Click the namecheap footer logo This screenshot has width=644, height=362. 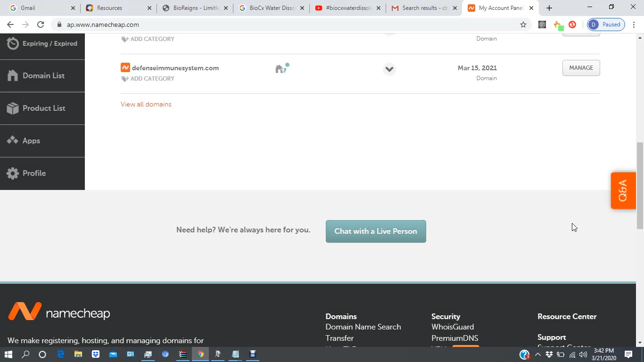59,312
